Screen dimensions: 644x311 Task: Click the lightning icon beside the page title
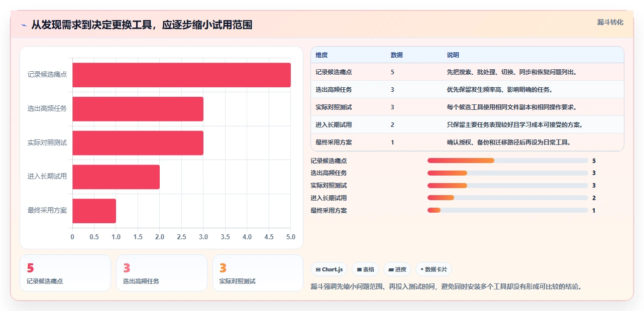click(x=24, y=25)
